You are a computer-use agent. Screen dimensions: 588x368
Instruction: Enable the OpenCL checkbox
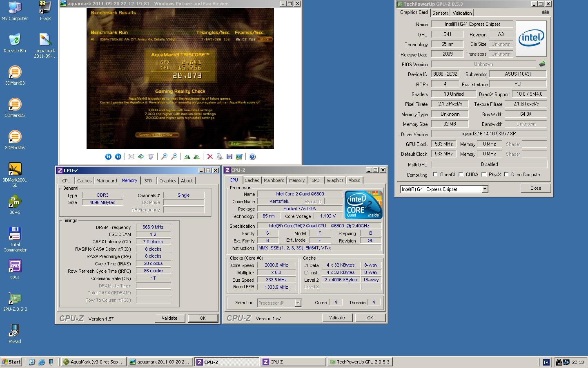tap(435, 175)
